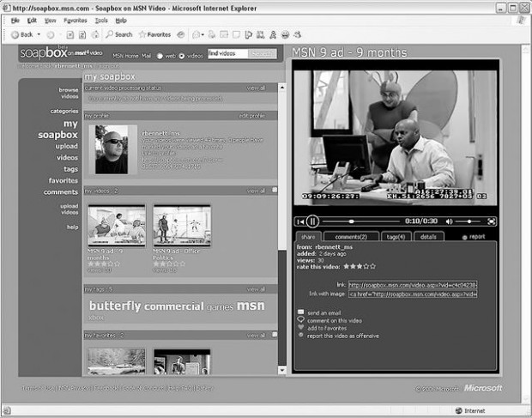This screenshot has width=532, height=418.
Task: Switch to the details tab
Action: click(428, 237)
